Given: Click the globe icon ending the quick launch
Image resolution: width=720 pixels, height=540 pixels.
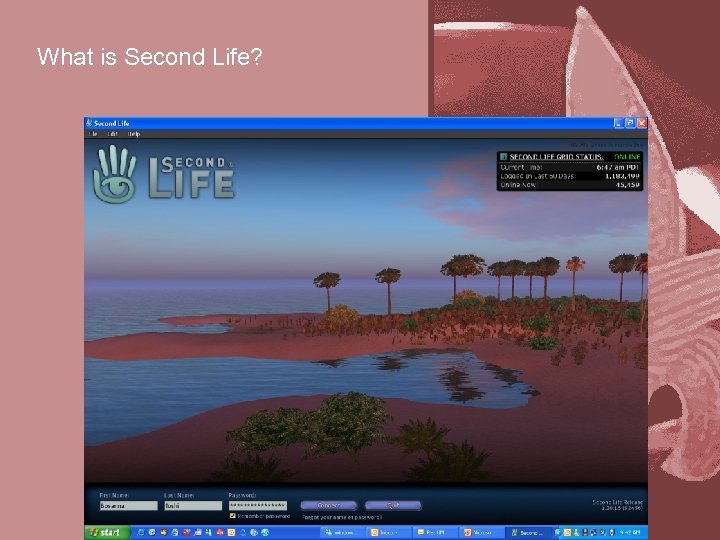Looking at the screenshot, I should (265, 532).
